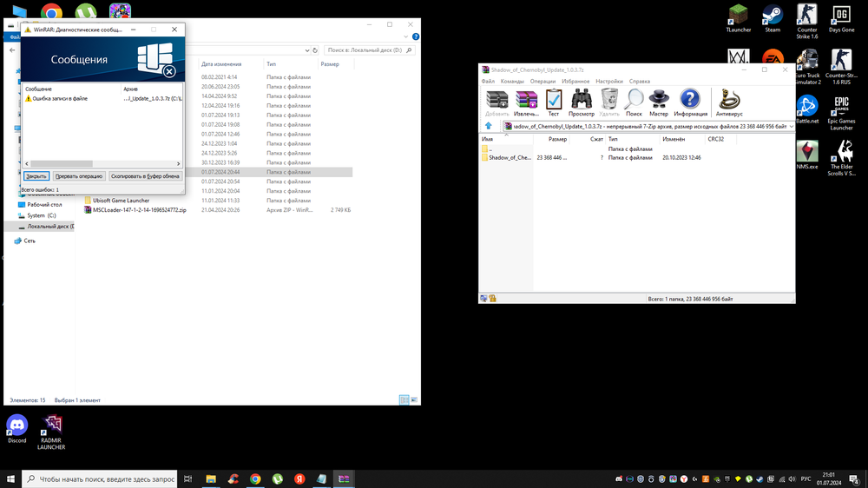Screen dimensions: 868x488
Task: Go up one folder level in WinRAR
Action: [x=488, y=126]
